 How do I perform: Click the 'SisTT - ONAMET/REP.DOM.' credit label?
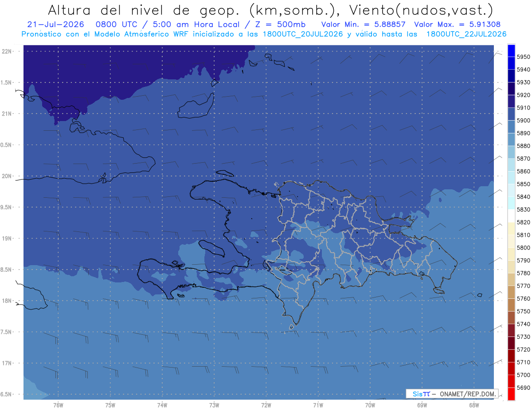452,394
